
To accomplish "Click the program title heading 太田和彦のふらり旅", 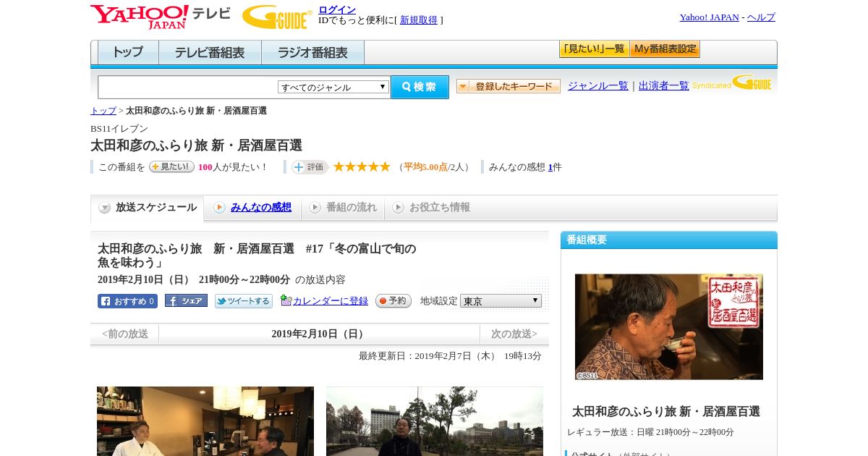I will coord(196,145).
